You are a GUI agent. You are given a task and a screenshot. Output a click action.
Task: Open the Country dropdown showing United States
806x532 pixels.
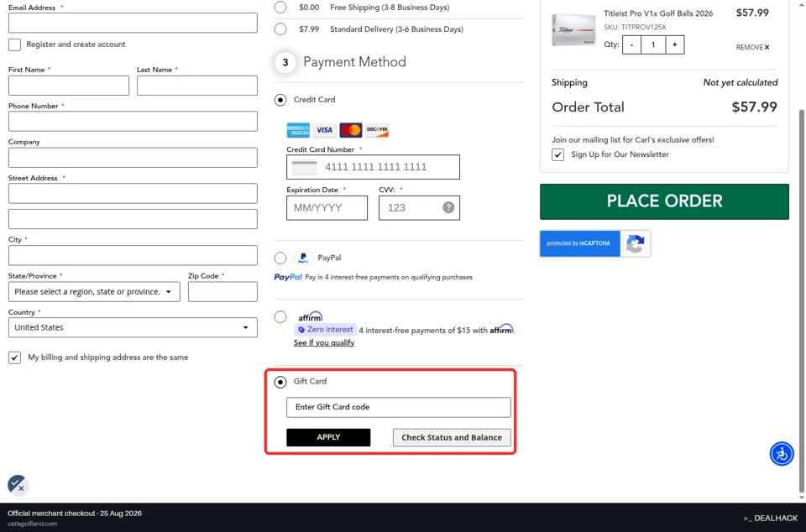(133, 327)
